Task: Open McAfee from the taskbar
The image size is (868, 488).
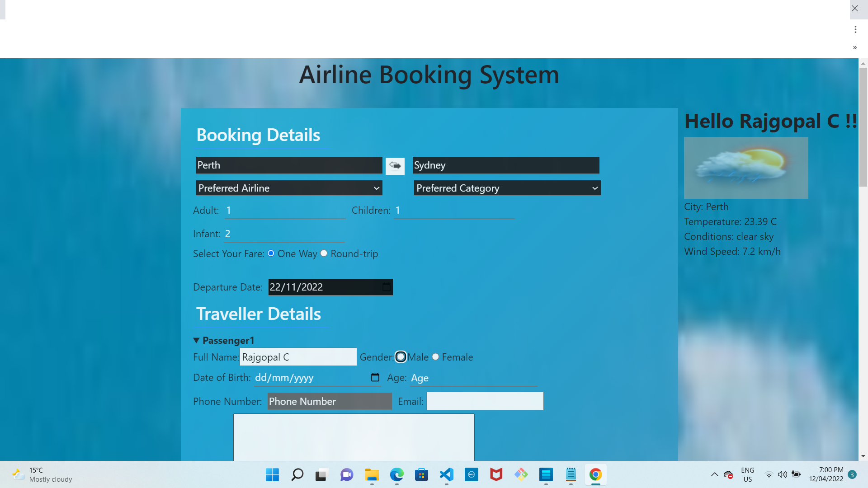Action: click(496, 475)
